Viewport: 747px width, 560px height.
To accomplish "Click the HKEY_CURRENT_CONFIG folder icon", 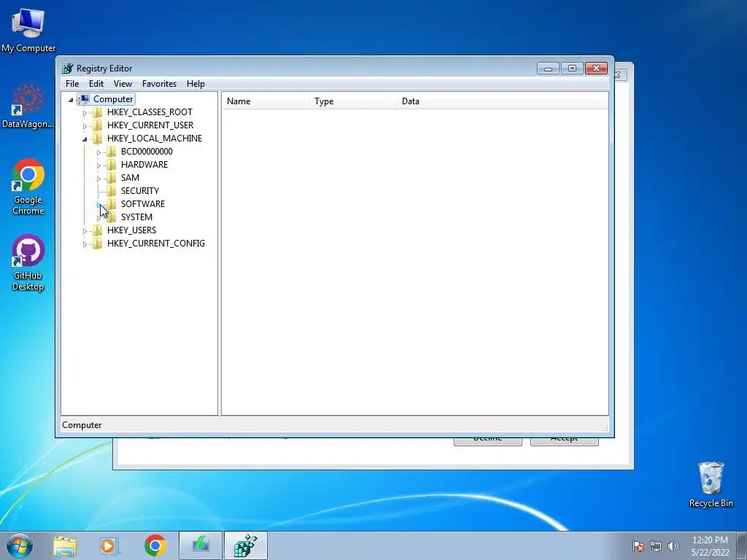I will 97,244.
